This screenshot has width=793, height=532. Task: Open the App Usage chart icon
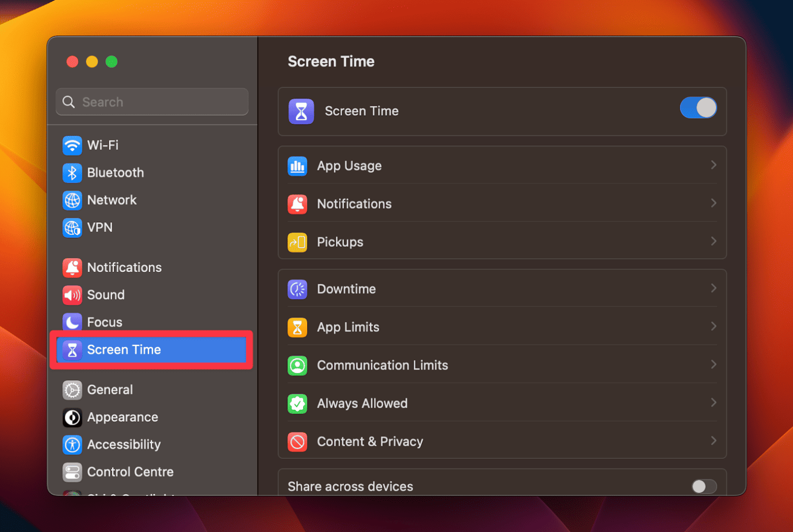[297, 166]
